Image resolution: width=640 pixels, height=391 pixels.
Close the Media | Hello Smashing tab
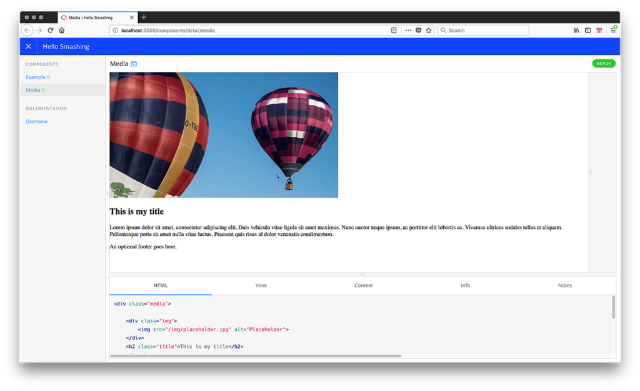[x=131, y=18]
